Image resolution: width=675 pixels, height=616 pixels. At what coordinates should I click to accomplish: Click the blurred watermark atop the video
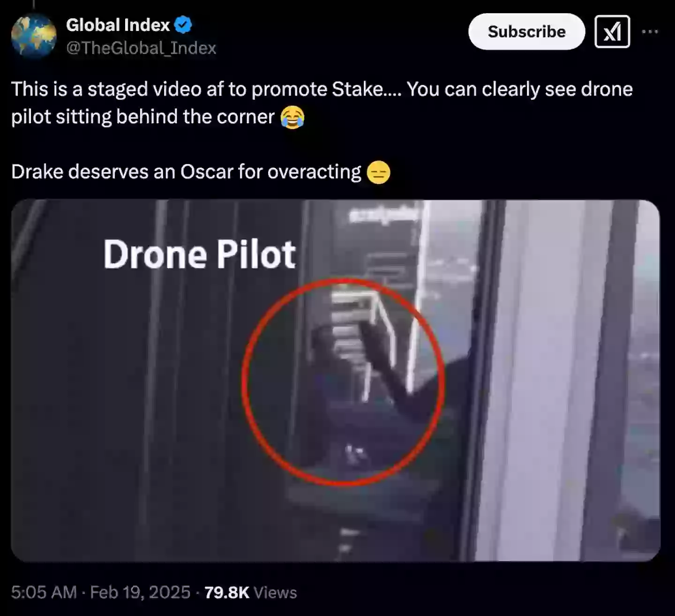pos(383,215)
